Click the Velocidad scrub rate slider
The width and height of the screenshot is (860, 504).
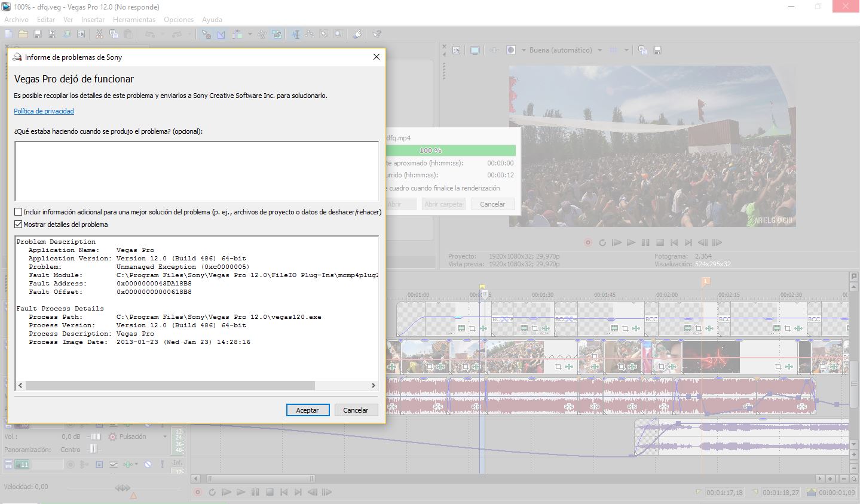pos(123,488)
